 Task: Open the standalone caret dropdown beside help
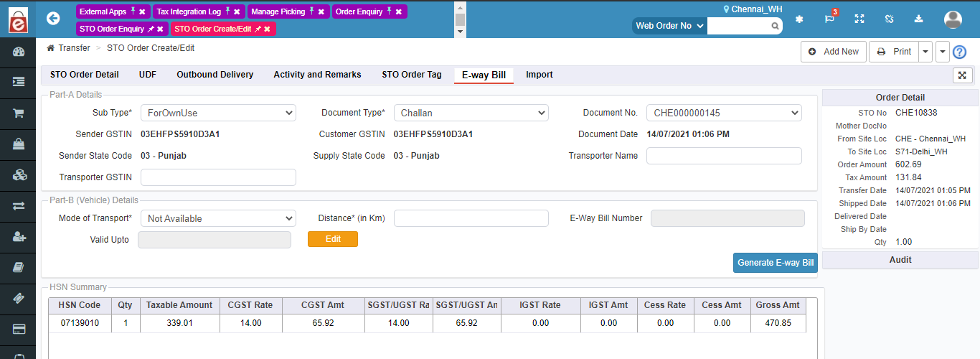[x=943, y=52]
